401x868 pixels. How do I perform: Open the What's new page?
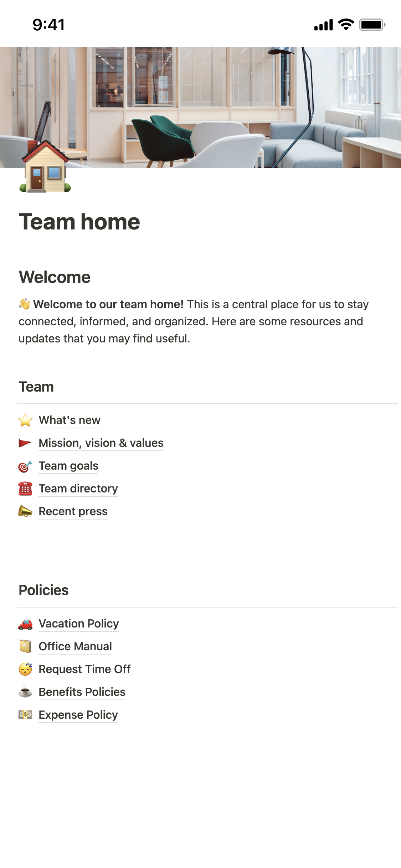click(70, 420)
